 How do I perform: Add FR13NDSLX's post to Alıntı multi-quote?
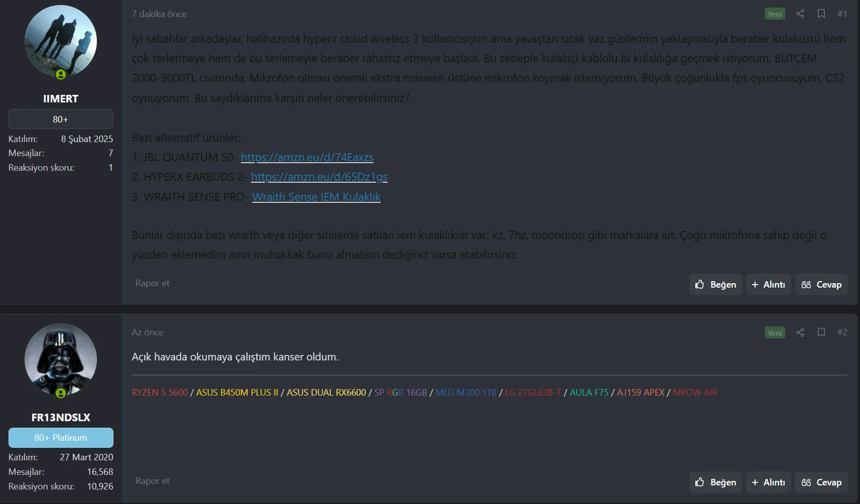coord(768,482)
